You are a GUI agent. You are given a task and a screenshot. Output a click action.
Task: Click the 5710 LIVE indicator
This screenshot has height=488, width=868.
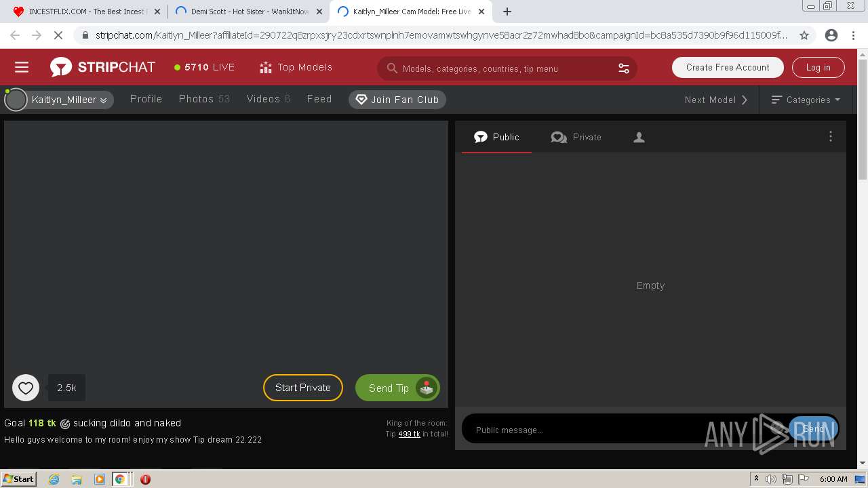point(204,67)
